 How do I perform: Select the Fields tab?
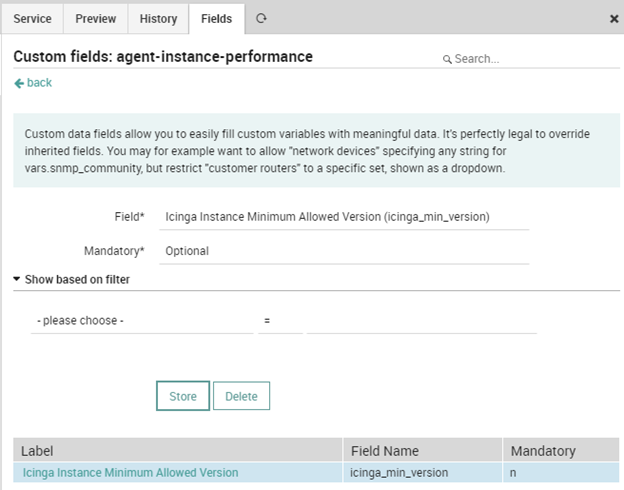(x=216, y=19)
